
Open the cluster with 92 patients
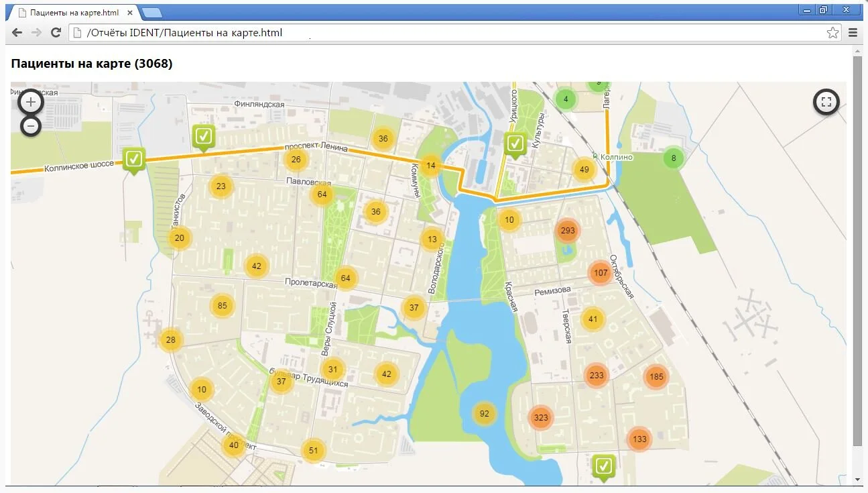click(485, 414)
